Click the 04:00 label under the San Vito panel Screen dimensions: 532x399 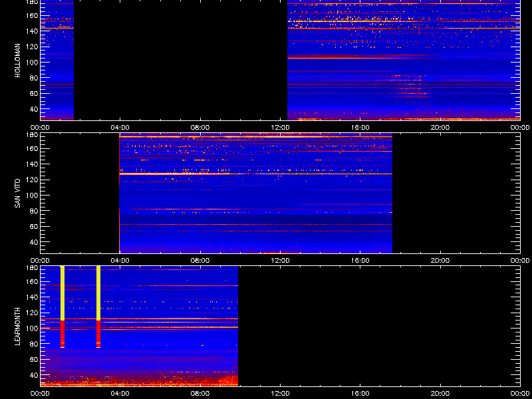(120, 261)
